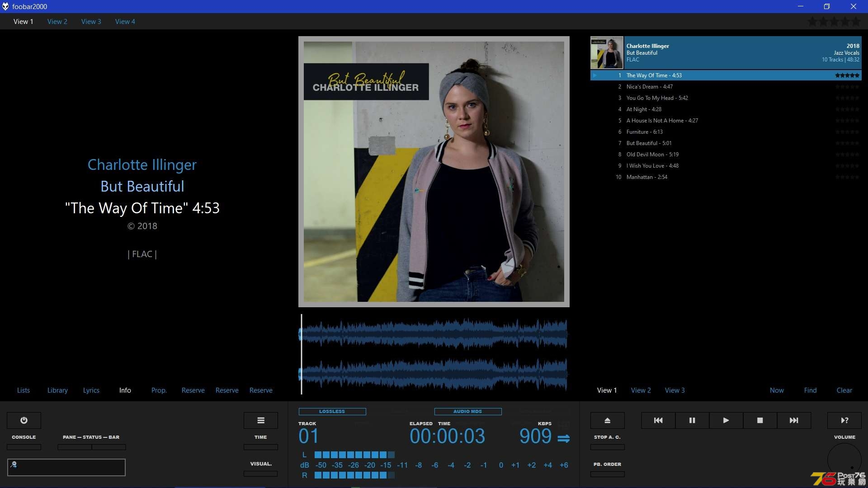Click the LOSSLESS indicator
The width and height of the screenshot is (868, 488).
pyautogui.click(x=332, y=412)
